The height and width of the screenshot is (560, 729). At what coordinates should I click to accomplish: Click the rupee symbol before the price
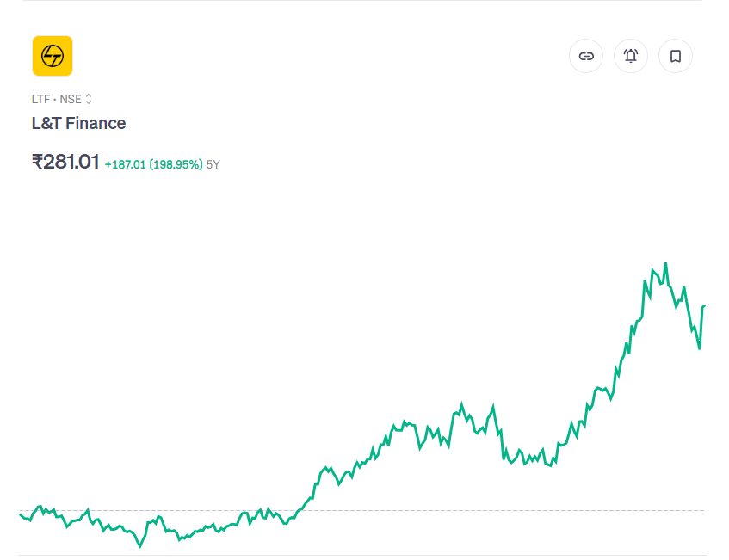(37, 162)
